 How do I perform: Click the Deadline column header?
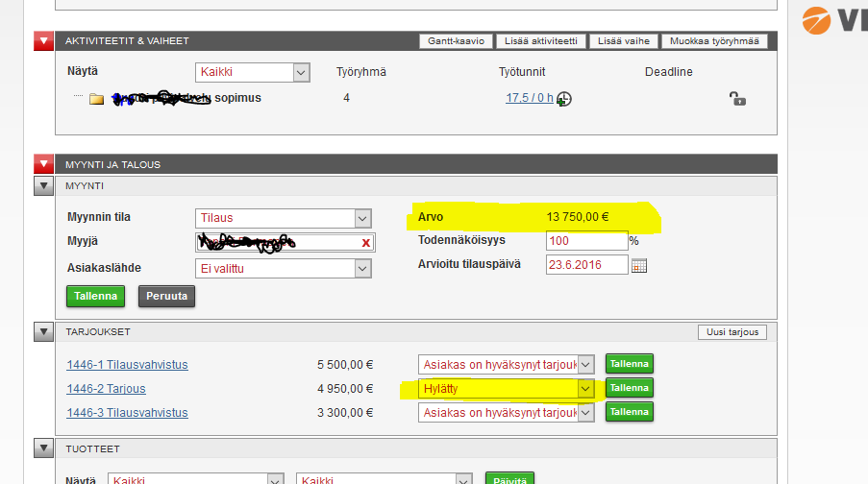tap(669, 72)
